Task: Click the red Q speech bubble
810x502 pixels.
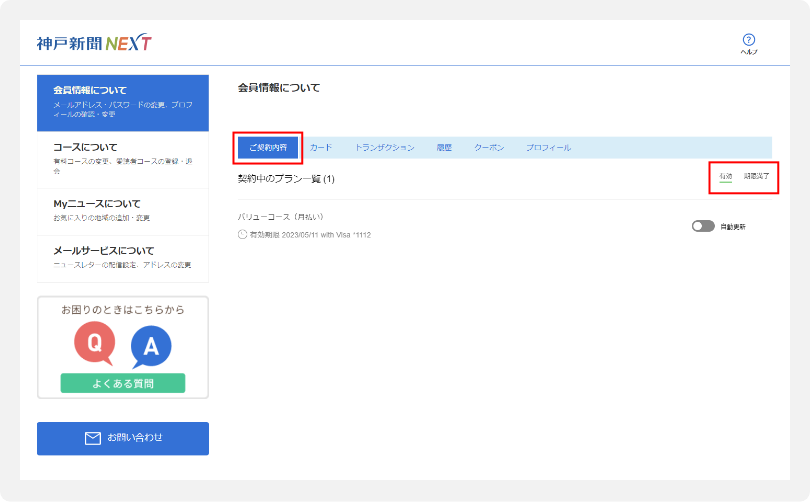Action: point(94,342)
